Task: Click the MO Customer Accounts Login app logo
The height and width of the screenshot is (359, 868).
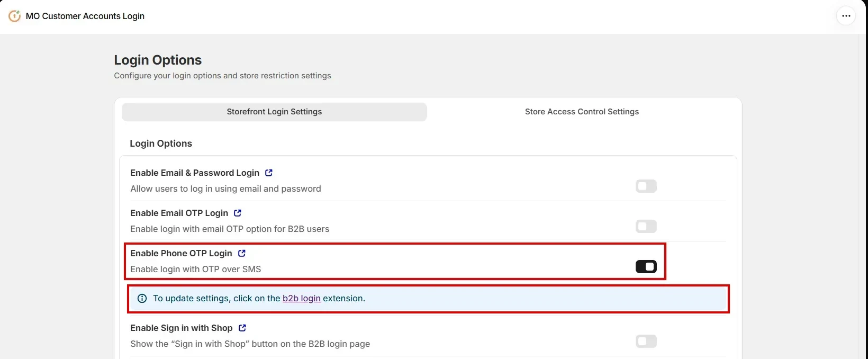Action: coord(14,16)
